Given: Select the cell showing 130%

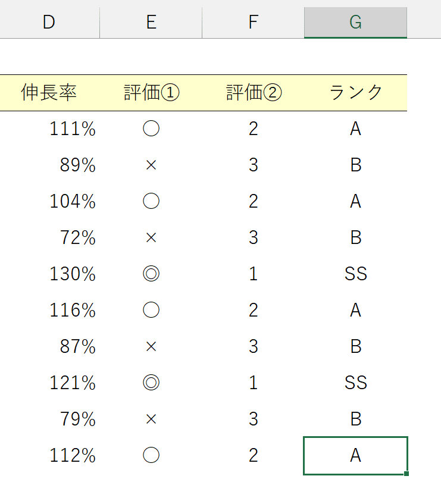Looking at the screenshot, I should (49, 274).
